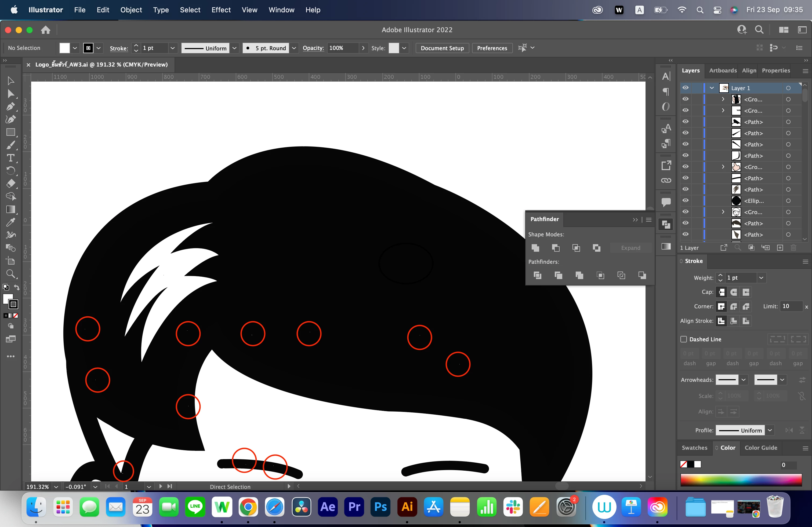Enable the Dashed Line checkbox
This screenshot has width=812, height=527.
coord(683,339)
